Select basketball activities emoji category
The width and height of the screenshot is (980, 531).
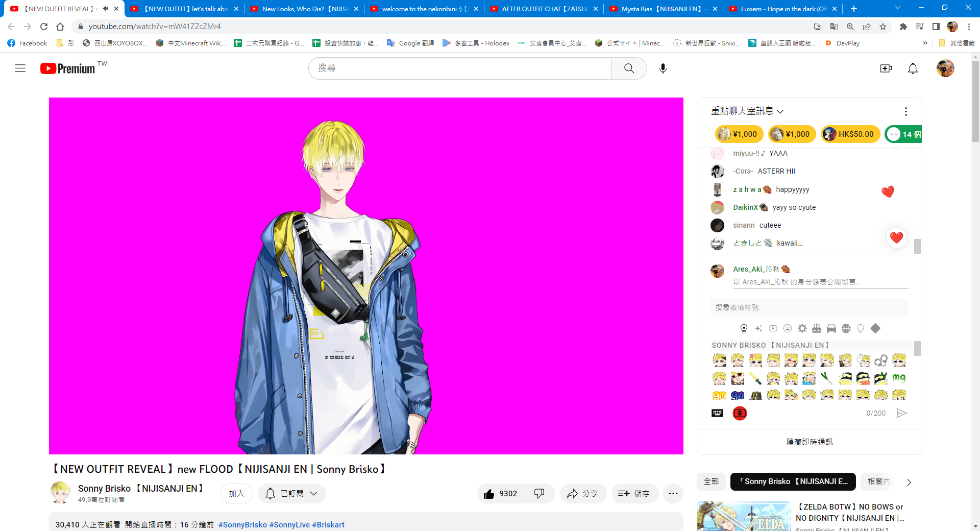point(846,328)
